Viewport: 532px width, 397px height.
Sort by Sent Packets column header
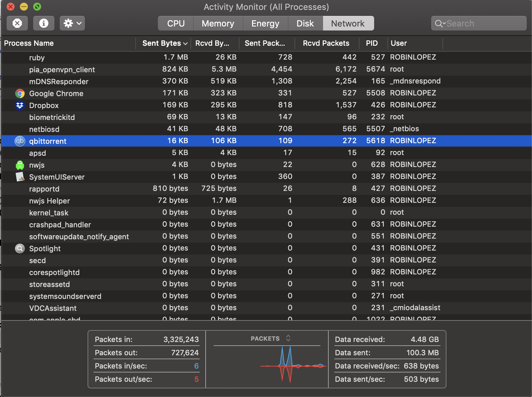click(267, 43)
